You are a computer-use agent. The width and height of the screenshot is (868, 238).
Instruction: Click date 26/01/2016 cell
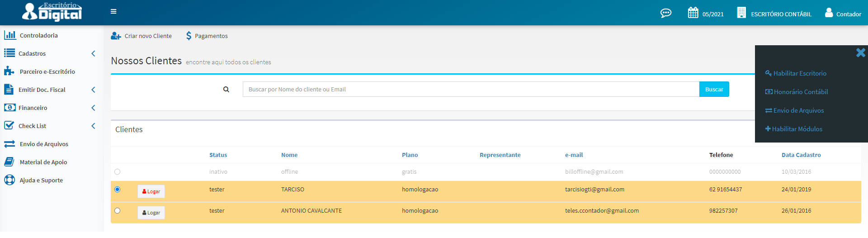(x=797, y=211)
